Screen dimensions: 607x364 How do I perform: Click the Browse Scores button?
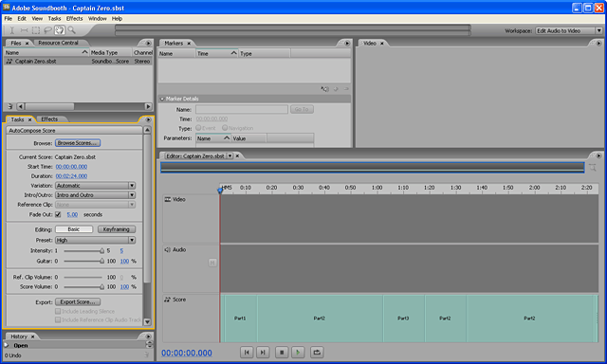click(x=78, y=143)
